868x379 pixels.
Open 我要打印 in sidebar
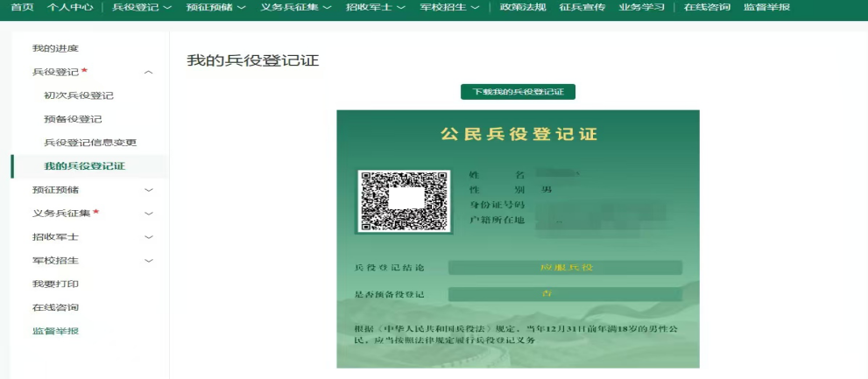click(55, 284)
